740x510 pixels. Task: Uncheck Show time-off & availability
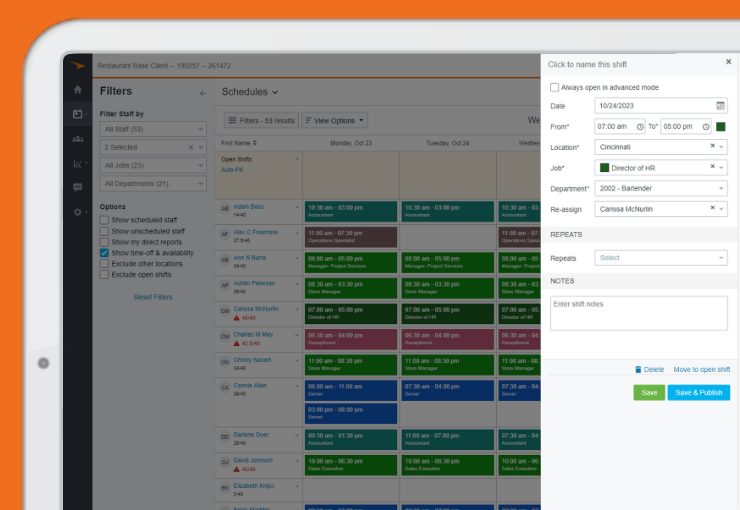click(x=104, y=253)
